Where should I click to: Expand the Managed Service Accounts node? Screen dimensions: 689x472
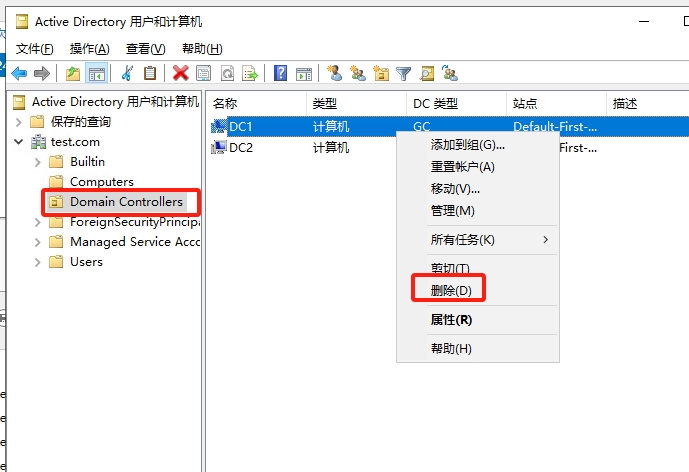click(38, 242)
